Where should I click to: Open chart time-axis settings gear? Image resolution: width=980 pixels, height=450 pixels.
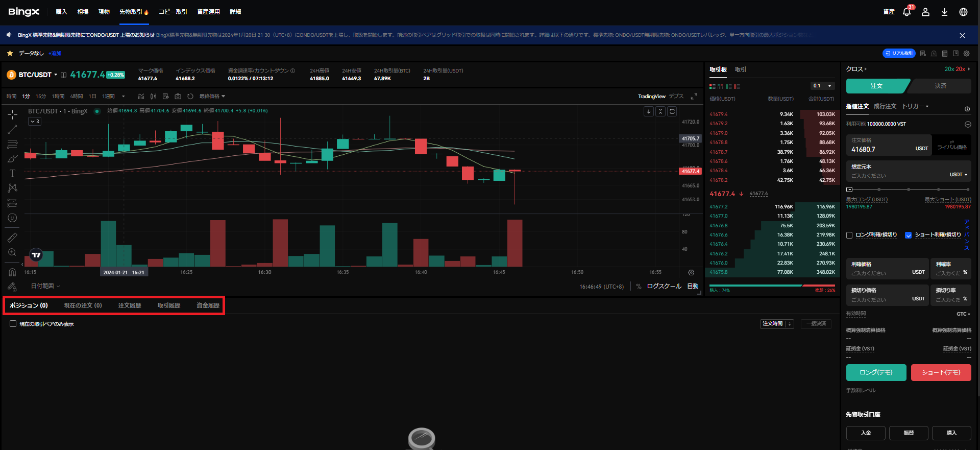click(691, 272)
